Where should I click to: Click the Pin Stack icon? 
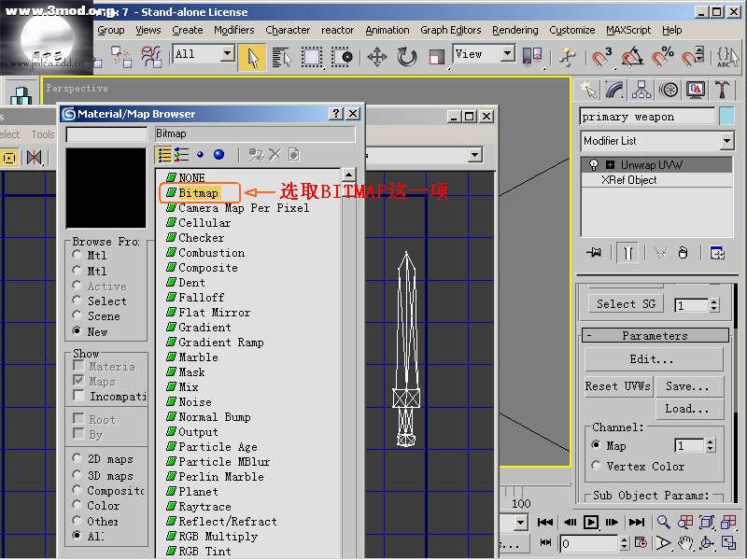coord(593,253)
